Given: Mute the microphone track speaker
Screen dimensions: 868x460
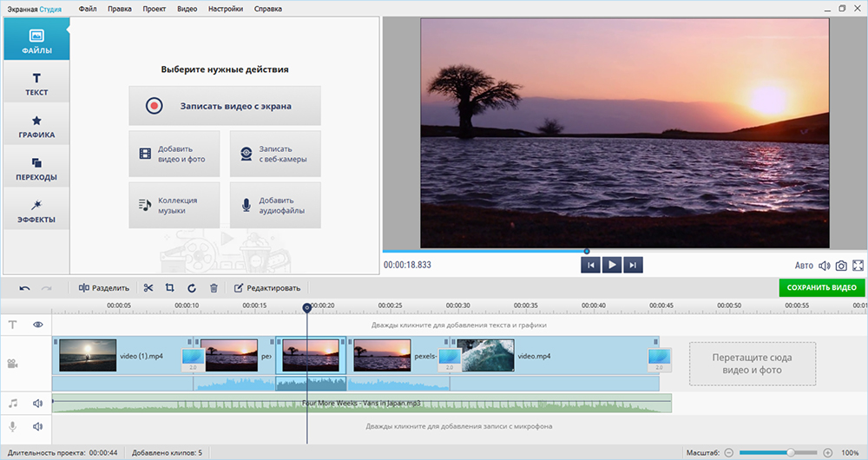Looking at the screenshot, I should point(38,426).
